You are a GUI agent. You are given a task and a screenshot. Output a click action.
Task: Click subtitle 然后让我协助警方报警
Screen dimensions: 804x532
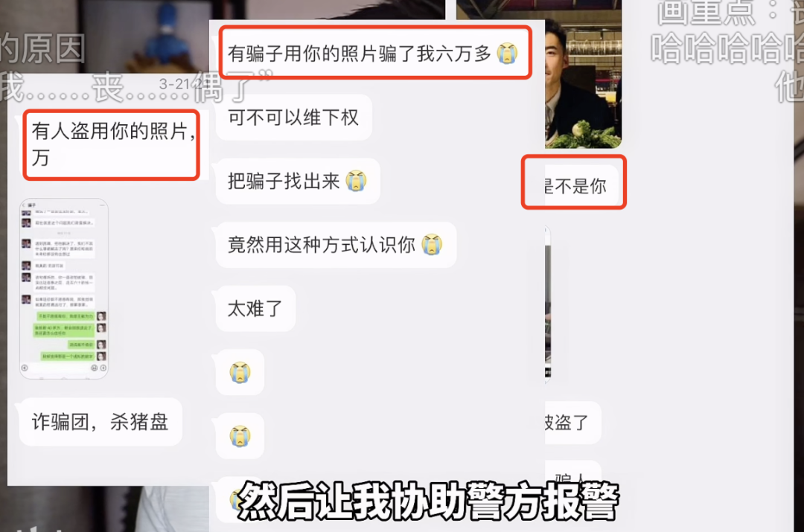[429, 501]
